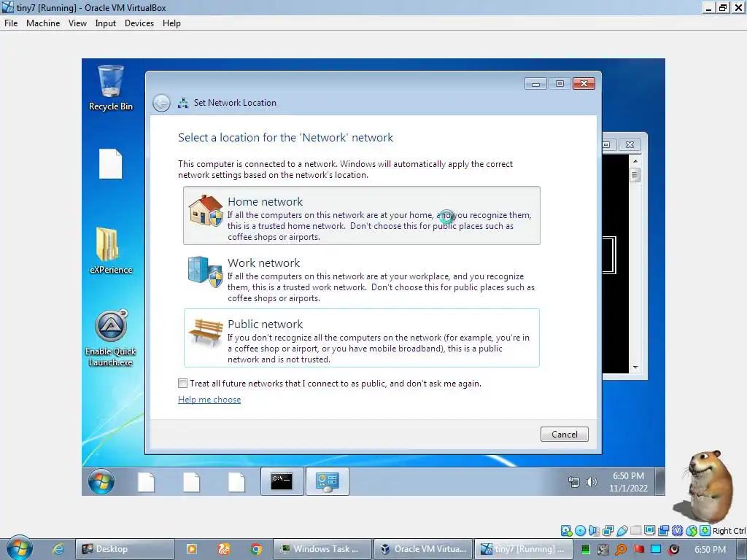Image resolution: width=747 pixels, height=560 pixels.
Task: Click the orange magnifier host tray icon
Action: click(x=620, y=550)
